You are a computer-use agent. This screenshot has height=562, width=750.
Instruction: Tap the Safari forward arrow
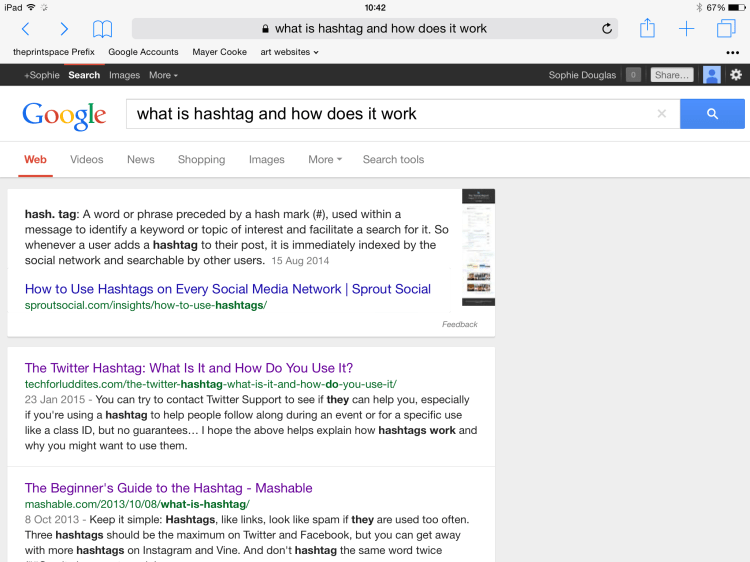(64, 29)
